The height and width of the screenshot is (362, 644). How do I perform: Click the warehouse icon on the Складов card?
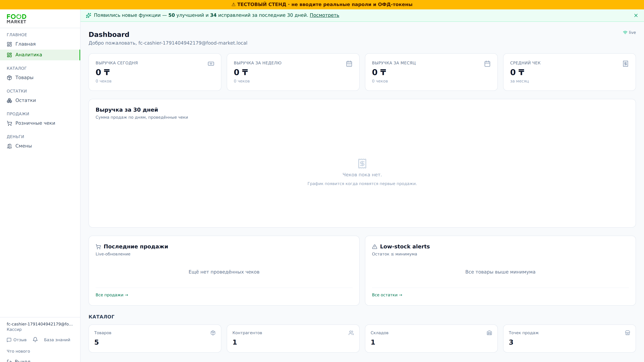(x=489, y=333)
